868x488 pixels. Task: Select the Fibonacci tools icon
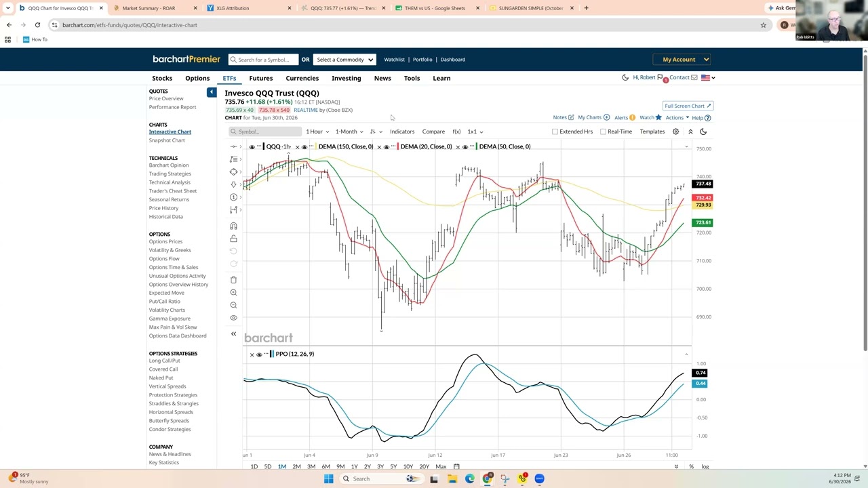(x=233, y=159)
